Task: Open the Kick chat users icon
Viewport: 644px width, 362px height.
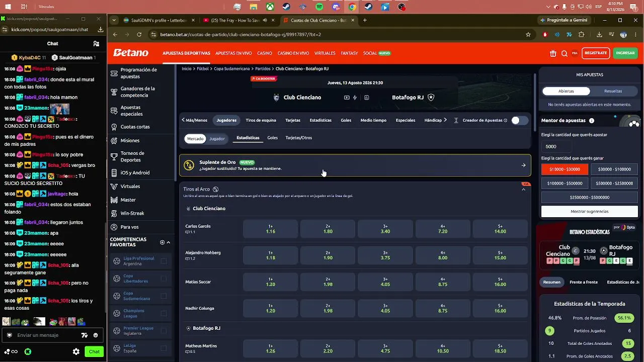Action: (x=96, y=44)
